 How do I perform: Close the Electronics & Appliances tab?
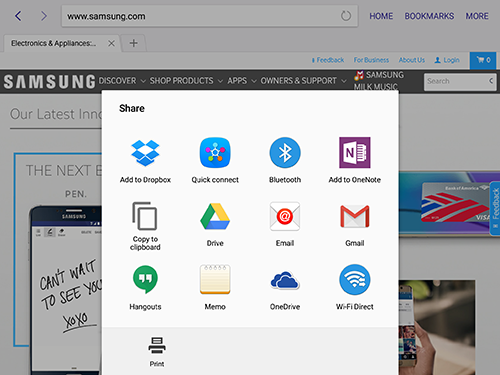[x=111, y=43]
